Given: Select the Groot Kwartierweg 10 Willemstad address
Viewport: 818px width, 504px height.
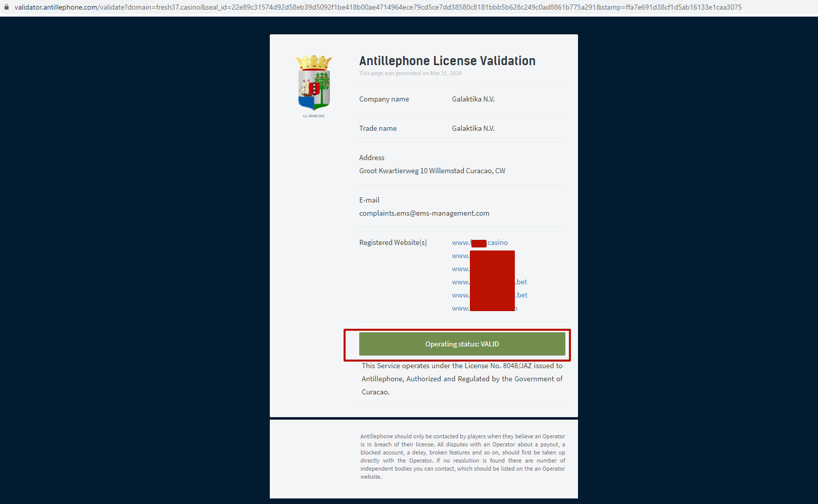Looking at the screenshot, I should tap(432, 171).
